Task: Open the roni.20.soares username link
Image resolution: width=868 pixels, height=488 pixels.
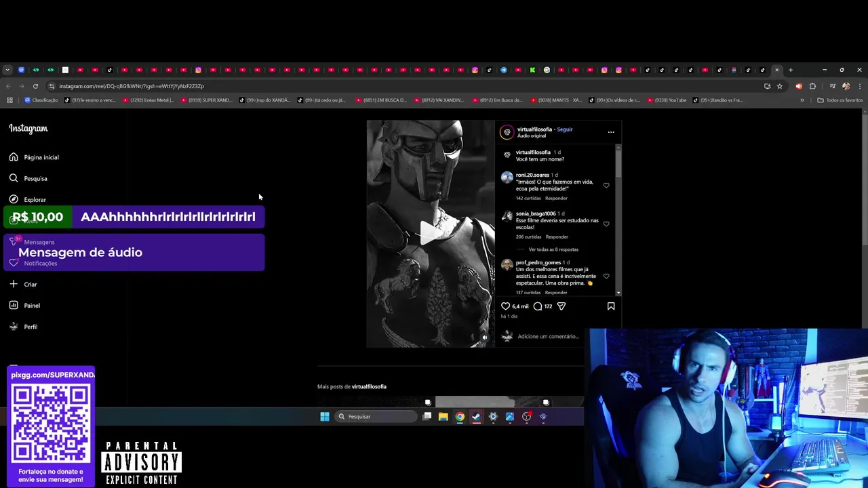Action: [532, 175]
